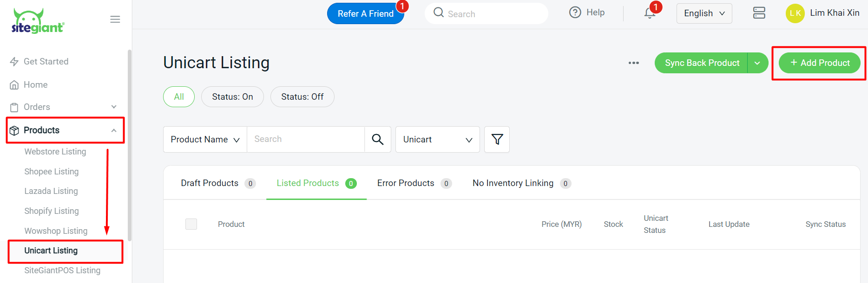Collapse the Products section in the sidebar

pyautogui.click(x=114, y=130)
